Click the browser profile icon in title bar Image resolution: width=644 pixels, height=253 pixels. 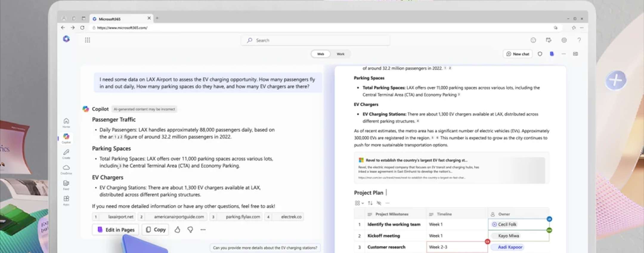(x=64, y=18)
